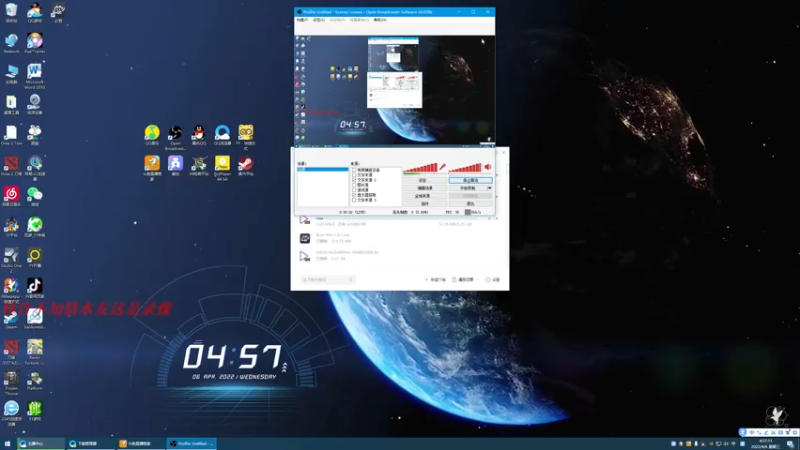Viewport: 800px width, 450px height.
Task: Open the third OBS menu bar item
Action: tap(337, 20)
